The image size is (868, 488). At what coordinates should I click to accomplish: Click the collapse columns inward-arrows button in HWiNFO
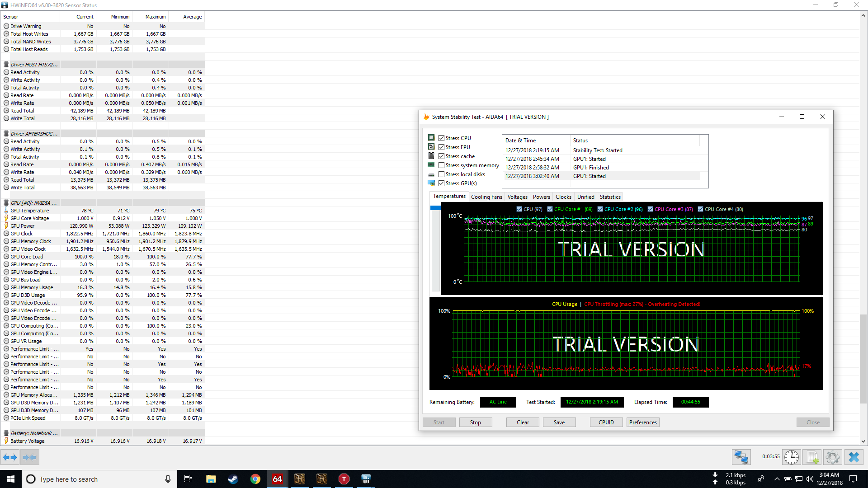[29, 457]
